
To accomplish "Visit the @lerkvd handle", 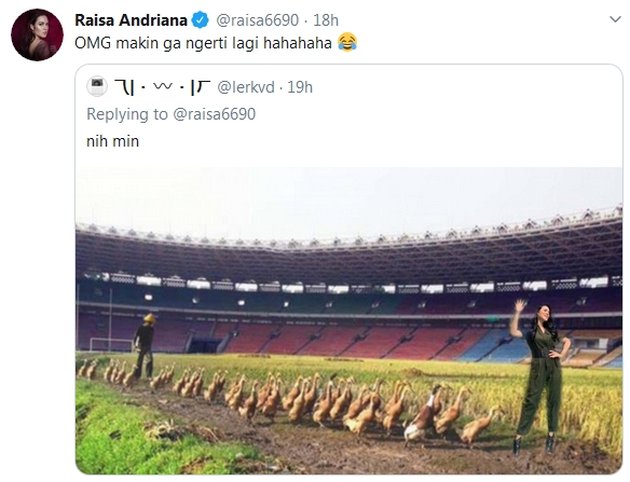I will pos(246,87).
